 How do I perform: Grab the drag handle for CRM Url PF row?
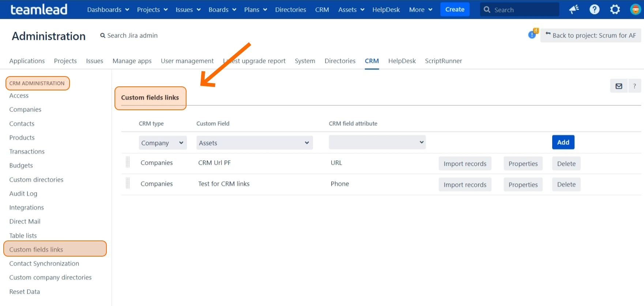(x=128, y=162)
